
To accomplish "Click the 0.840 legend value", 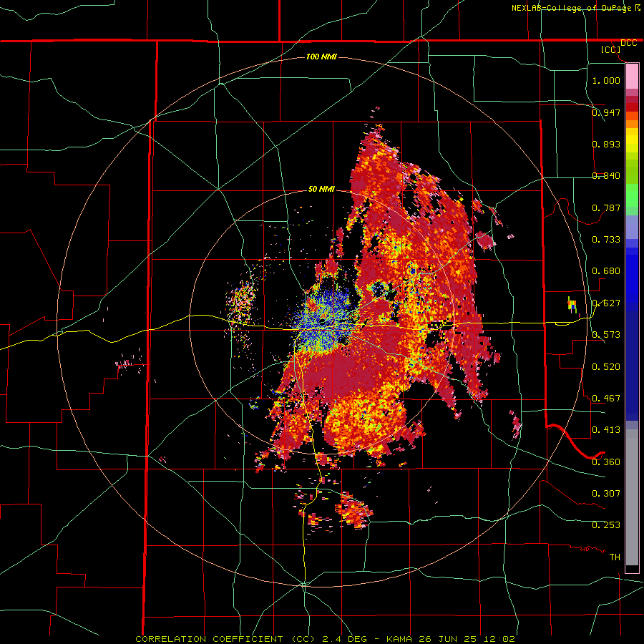I will point(606,176).
